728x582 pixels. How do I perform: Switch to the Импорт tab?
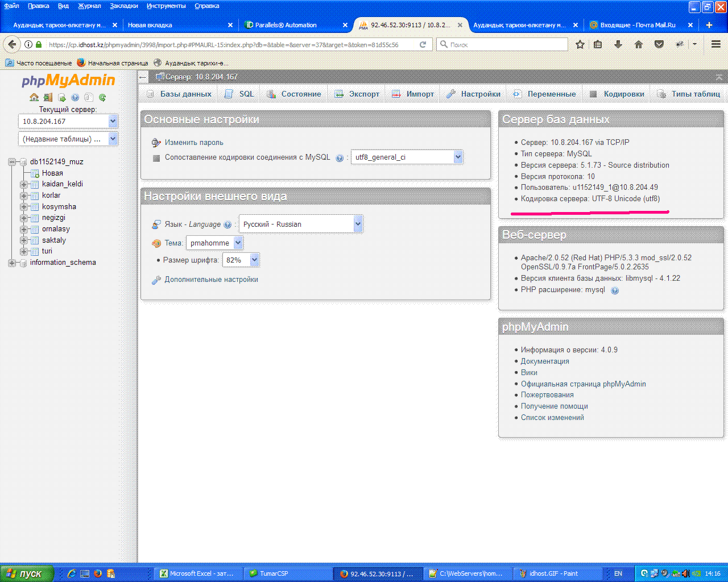click(413, 94)
